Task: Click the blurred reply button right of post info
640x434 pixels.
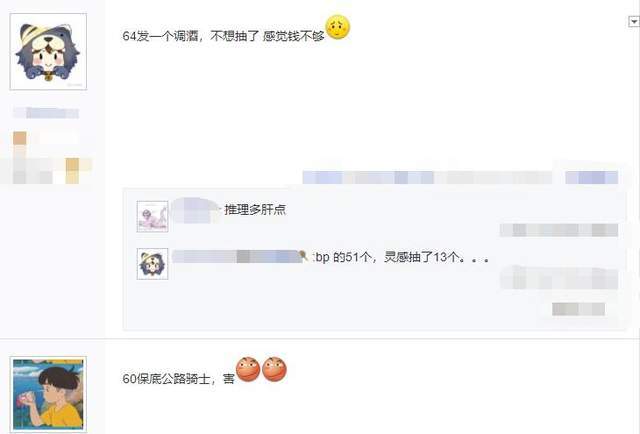Action: click(x=591, y=178)
